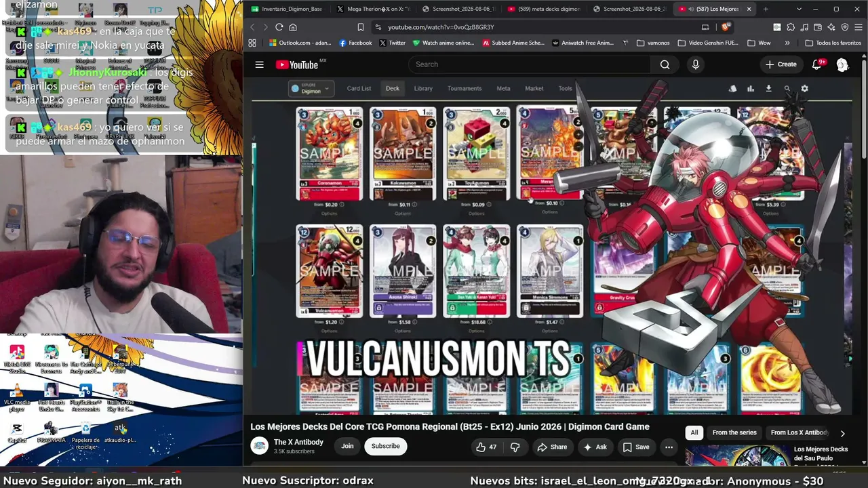Click the YouTube search magnifier button
The width and height of the screenshot is (868, 488).
click(665, 64)
